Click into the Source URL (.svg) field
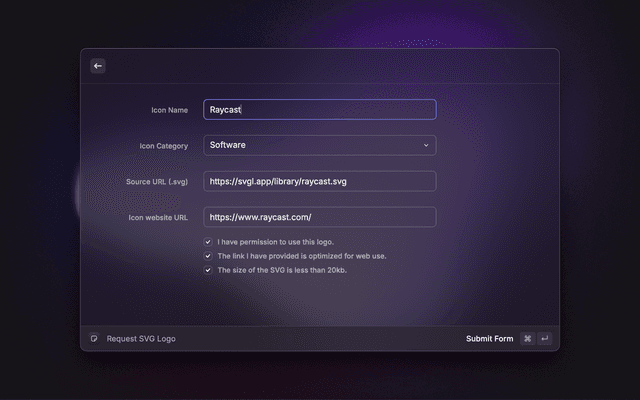This screenshot has width=640, height=400. 319,181
